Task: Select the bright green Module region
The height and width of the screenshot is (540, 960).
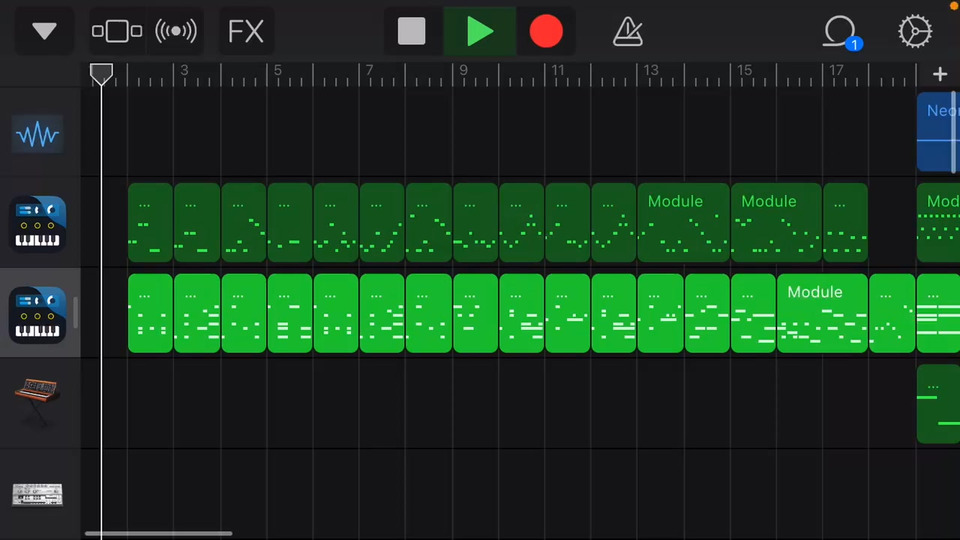Action: [822, 313]
